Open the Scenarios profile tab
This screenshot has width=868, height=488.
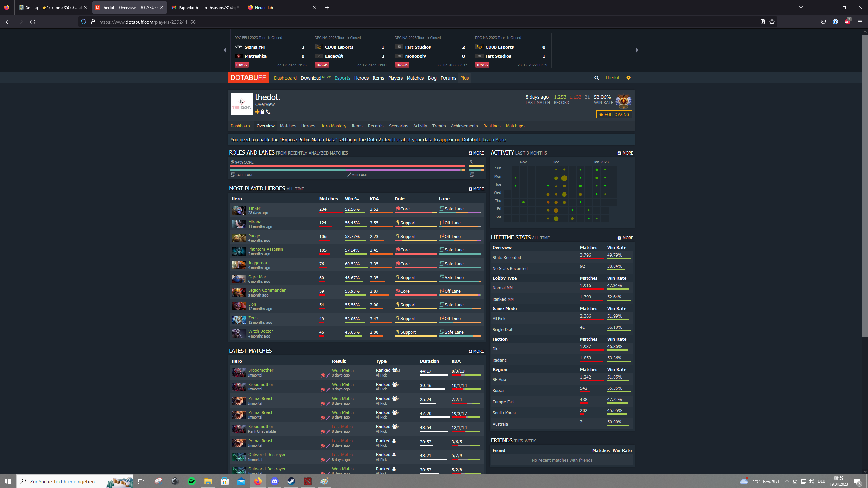[x=398, y=126]
